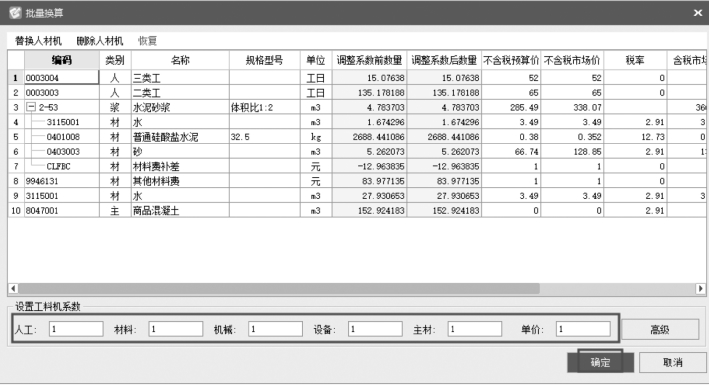Select row number 1 header
Image resolution: width=709 pixels, height=386 pixels.
[16, 78]
